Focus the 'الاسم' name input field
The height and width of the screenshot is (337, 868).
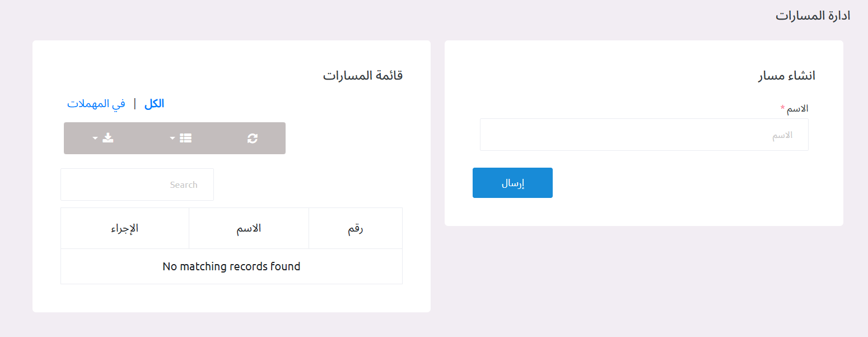click(644, 135)
